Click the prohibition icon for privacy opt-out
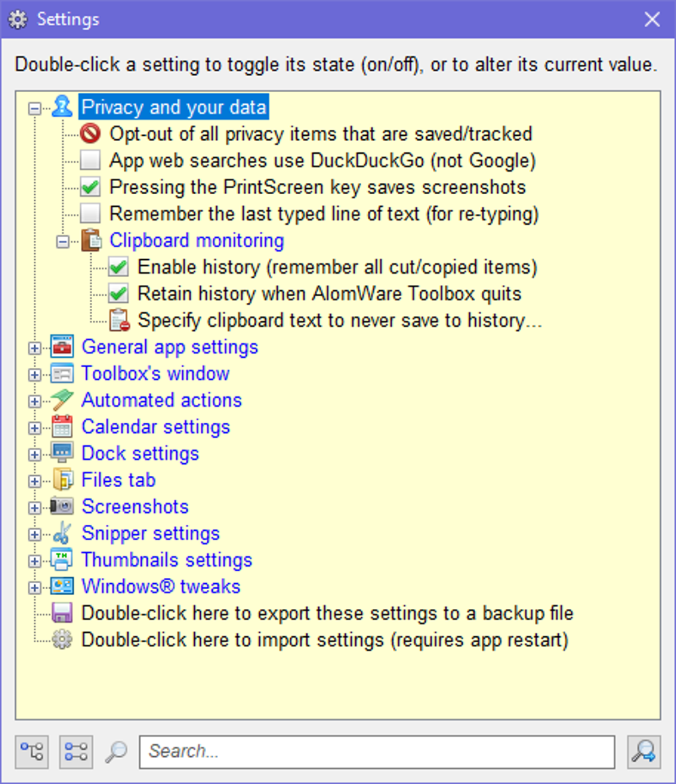Viewport: 676px width, 784px height. tap(90, 133)
